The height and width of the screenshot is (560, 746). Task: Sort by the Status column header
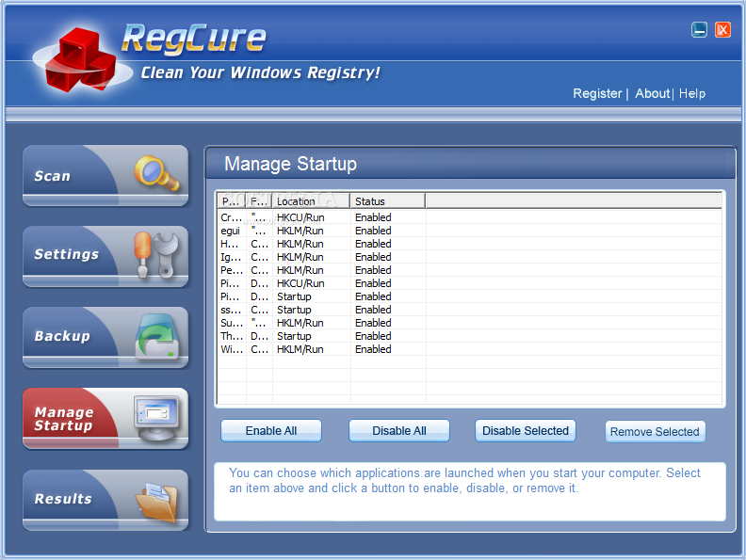pos(388,201)
